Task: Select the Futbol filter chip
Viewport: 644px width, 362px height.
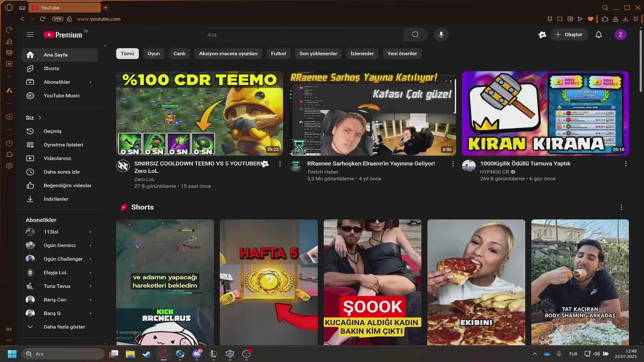Action: (278, 53)
